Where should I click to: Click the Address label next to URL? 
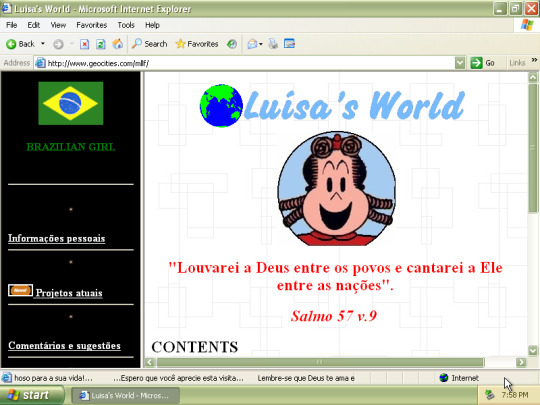point(17,63)
